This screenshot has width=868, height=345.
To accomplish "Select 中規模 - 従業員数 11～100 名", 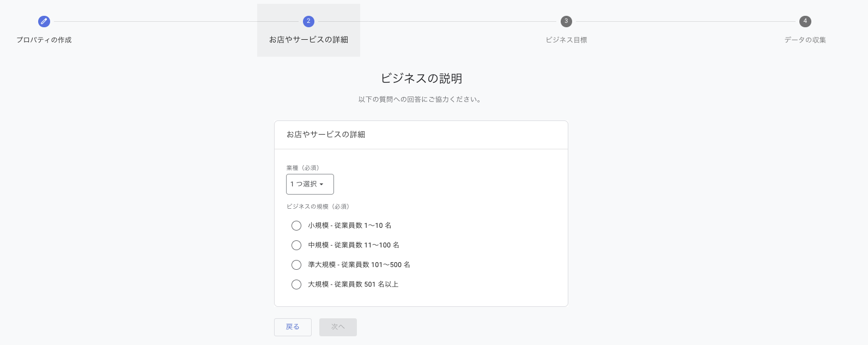I will click(x=296, y=245).
